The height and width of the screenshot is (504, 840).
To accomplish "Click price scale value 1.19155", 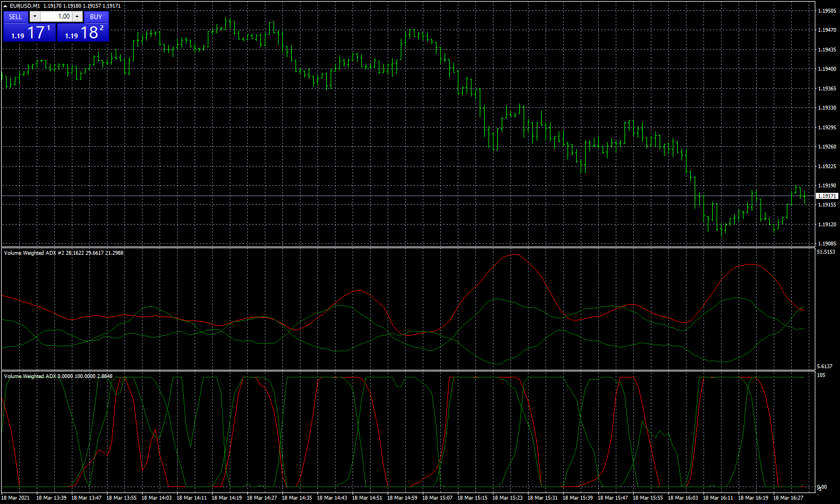I will [x=827, y=205].
